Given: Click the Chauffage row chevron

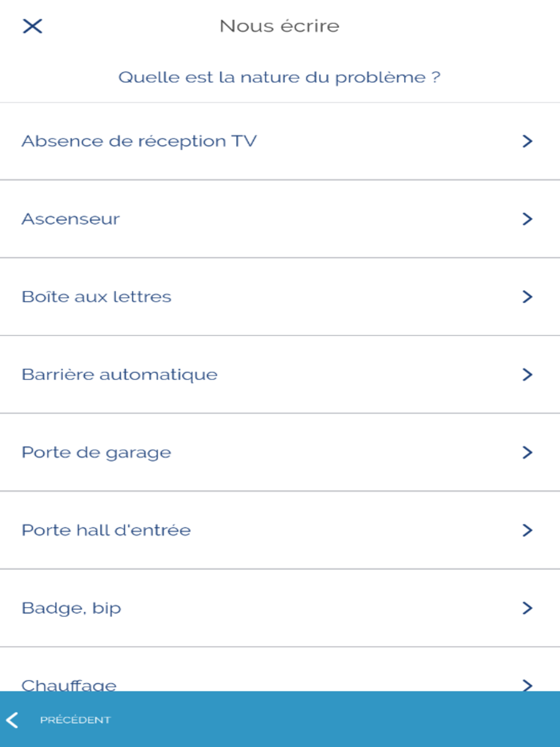Looking at the screenshot, I should click(527, 684).
